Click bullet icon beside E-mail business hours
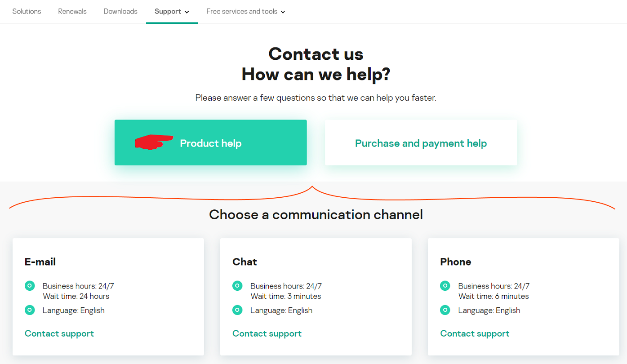Viewport: 627px width, 364px height. pos(30,285)
